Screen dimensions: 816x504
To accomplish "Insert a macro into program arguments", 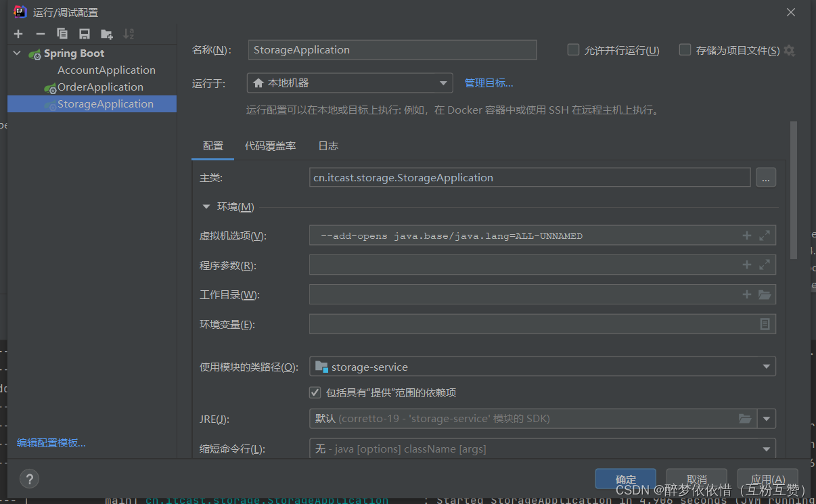I will tap(746, 265).
